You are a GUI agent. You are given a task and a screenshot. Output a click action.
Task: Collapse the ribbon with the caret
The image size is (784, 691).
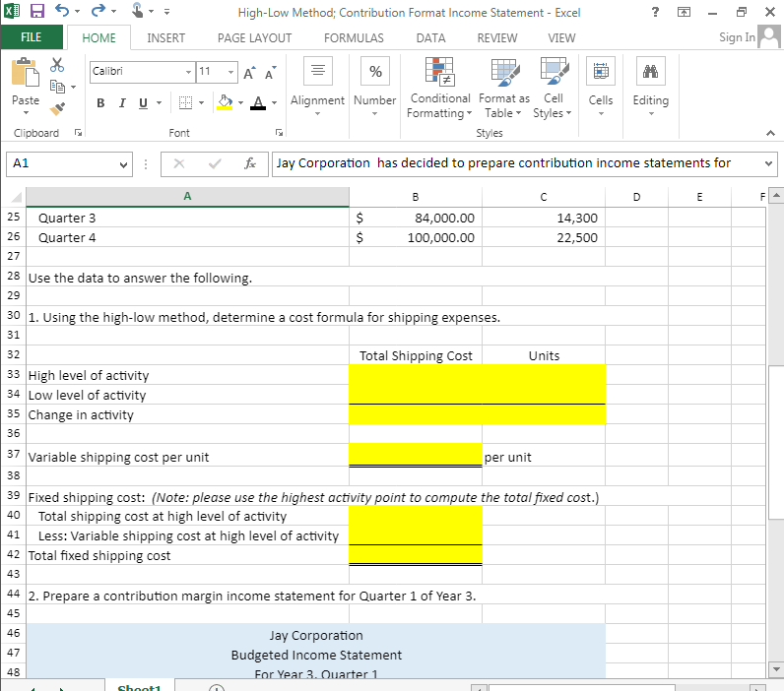pyautogui.click(x=770, y=133)
